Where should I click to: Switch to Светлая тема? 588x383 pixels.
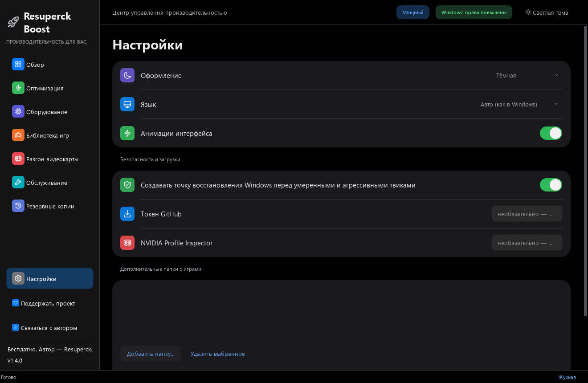pos(547,12)
